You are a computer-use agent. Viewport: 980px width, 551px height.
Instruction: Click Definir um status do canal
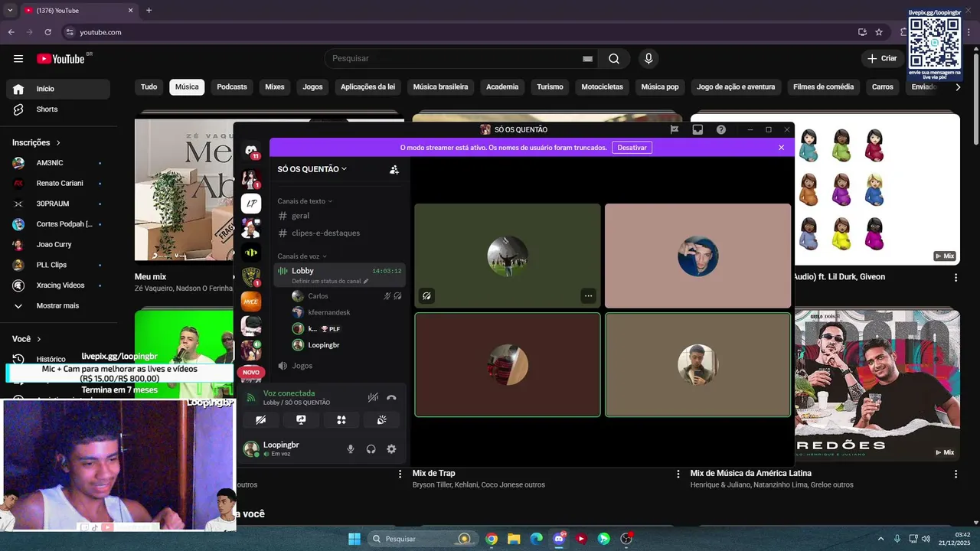330,281
